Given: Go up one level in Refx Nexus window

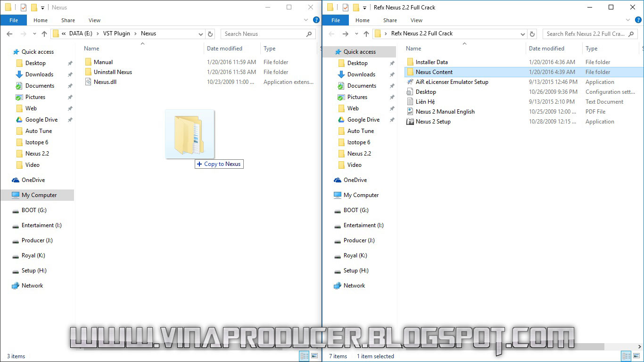Looking at the screenshot, I should click(366, 34).
